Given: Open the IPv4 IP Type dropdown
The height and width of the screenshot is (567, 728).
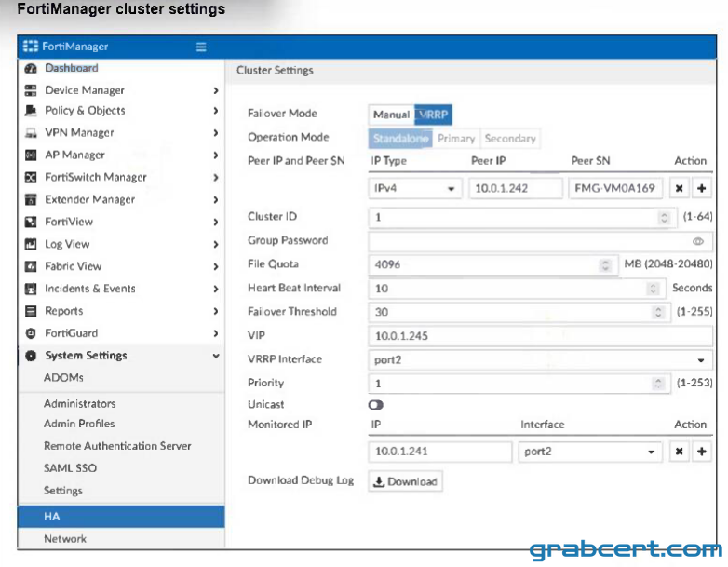Looking at the screenshot, I should click(415, 189).
